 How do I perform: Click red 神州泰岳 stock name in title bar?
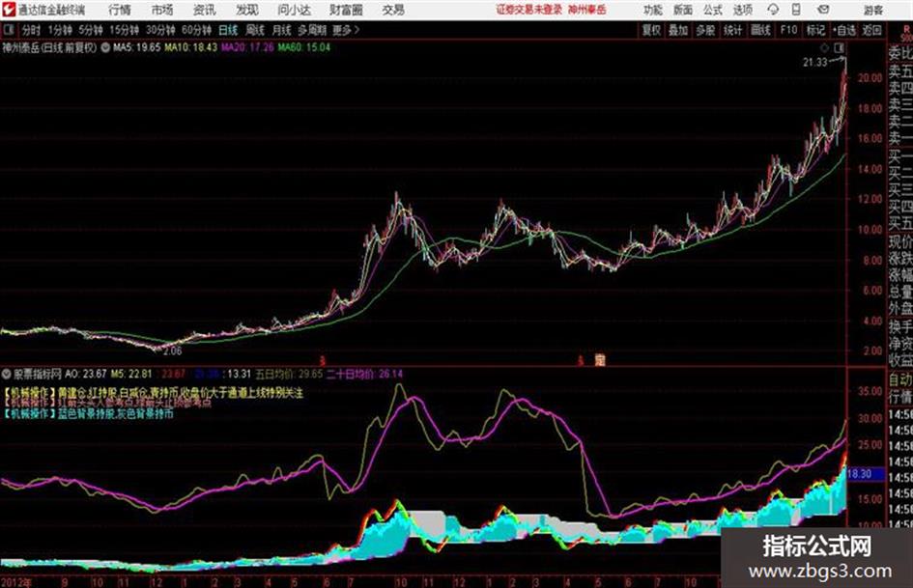coord(586,10)
